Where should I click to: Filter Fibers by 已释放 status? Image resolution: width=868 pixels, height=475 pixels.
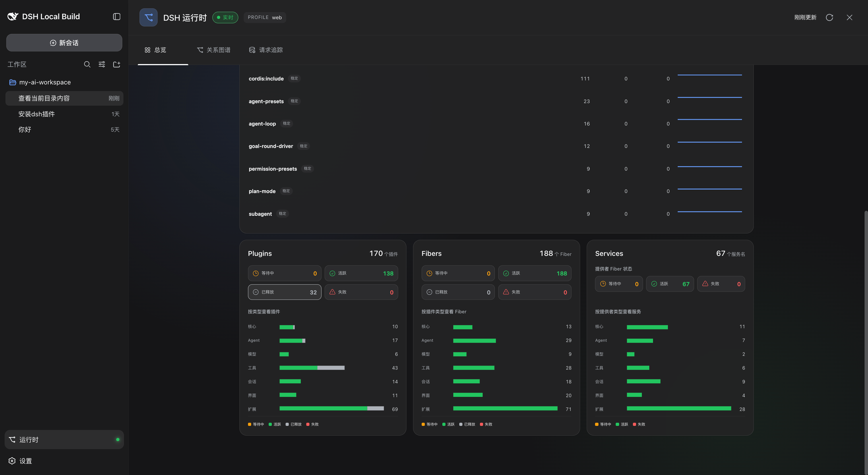458,292
